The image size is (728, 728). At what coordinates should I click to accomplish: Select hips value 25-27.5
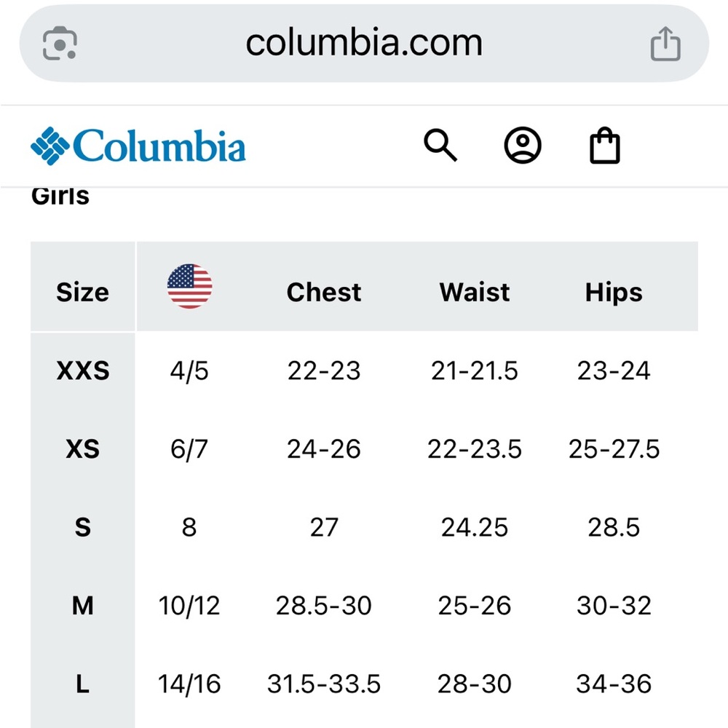(x=614, y=449)
